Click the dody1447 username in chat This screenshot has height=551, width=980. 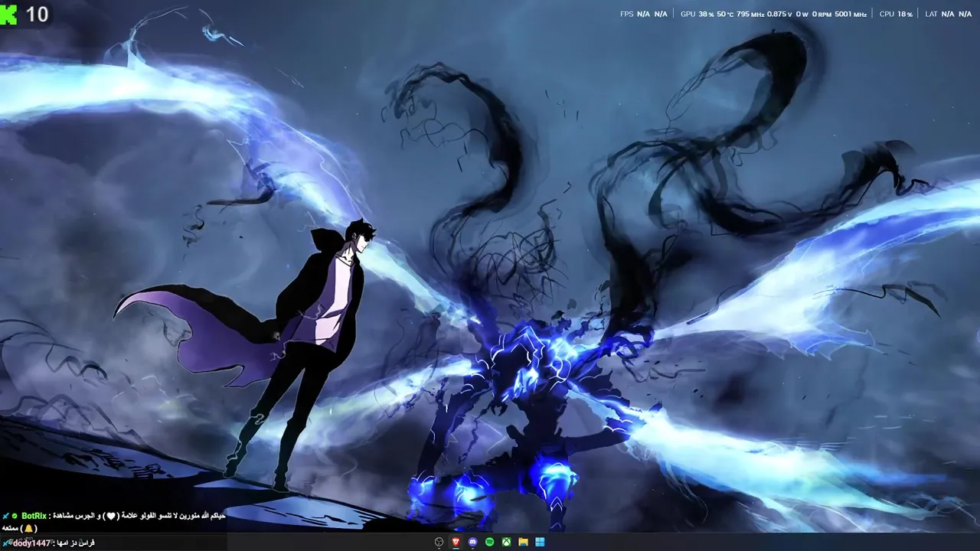click(31, 543)
